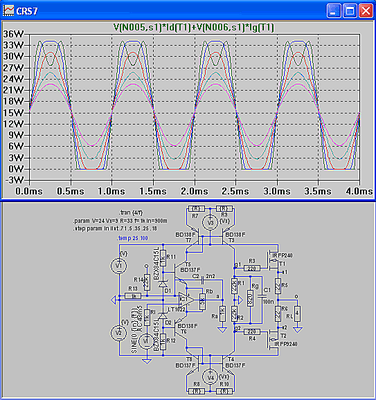Click the IC1 LT1022 op-amp symbol

[186, 299]
